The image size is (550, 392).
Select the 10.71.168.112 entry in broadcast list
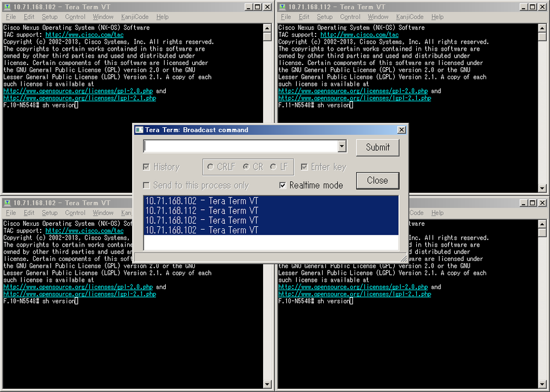[x=271, y=211]
